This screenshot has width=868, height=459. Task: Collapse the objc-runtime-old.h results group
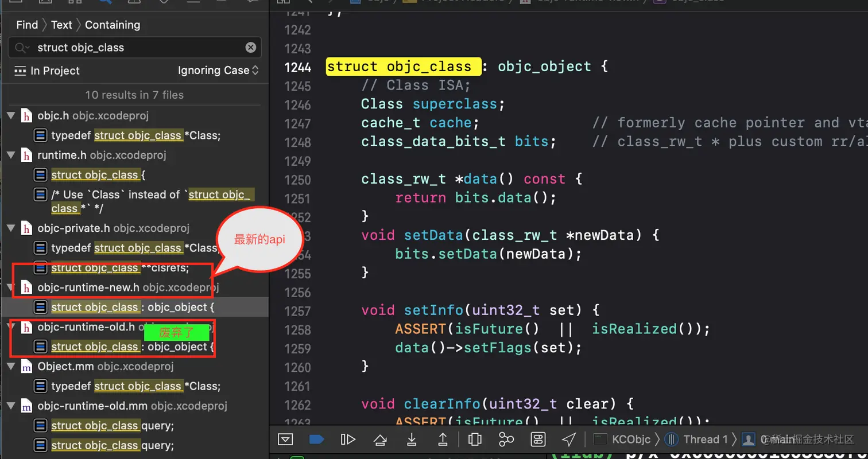[x=10, y=328]
